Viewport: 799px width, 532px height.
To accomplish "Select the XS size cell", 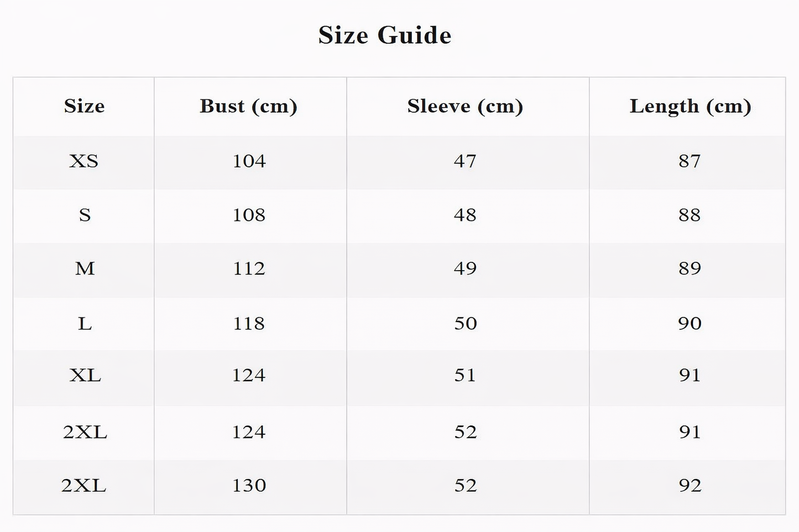I will point(84,161).
